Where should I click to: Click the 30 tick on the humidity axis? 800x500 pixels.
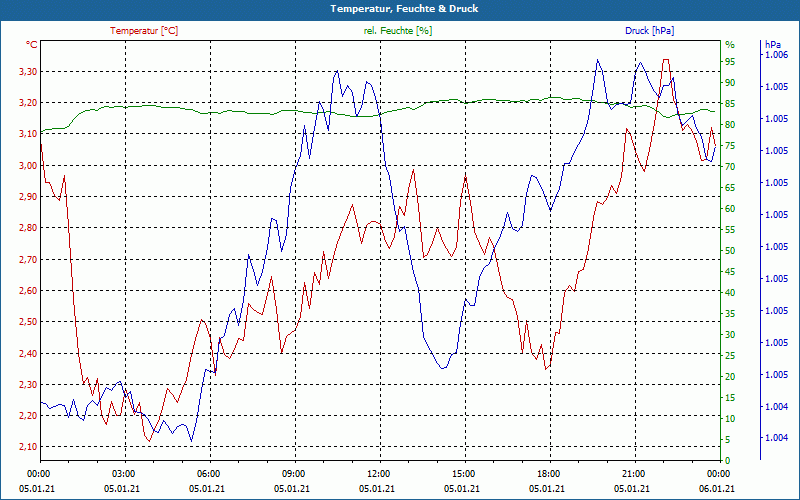click(x=730, y=335)
